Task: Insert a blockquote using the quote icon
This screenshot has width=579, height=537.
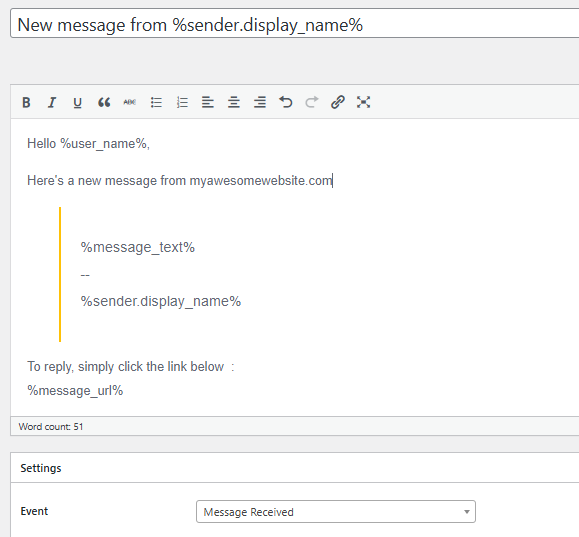Action: pyautogui.click(x=104, y=102)
